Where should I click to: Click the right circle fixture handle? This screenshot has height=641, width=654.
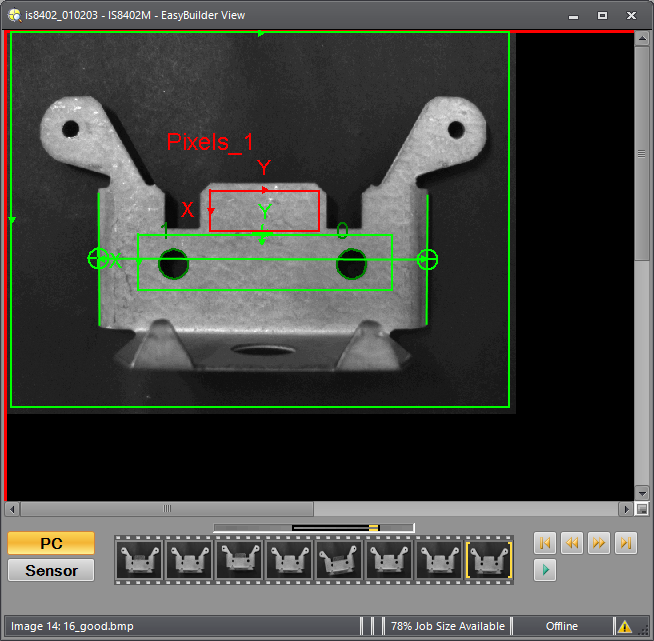(x=427, y=260)
